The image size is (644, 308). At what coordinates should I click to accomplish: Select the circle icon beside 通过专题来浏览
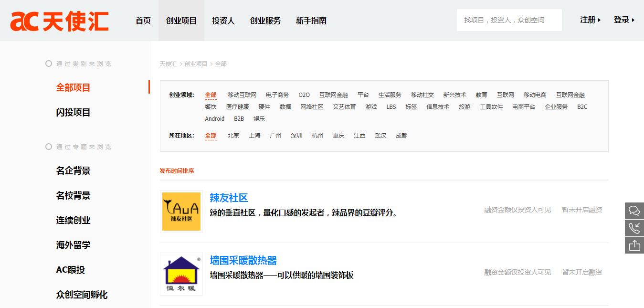click(x=48, y=147)
